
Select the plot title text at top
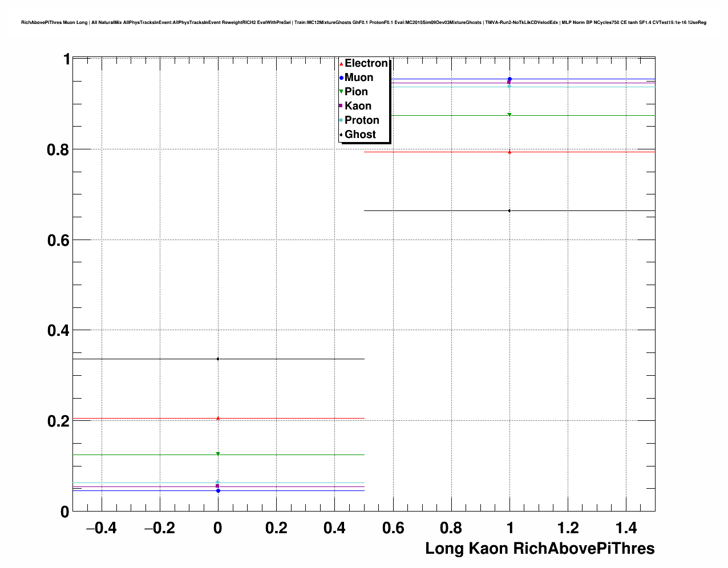363,22
